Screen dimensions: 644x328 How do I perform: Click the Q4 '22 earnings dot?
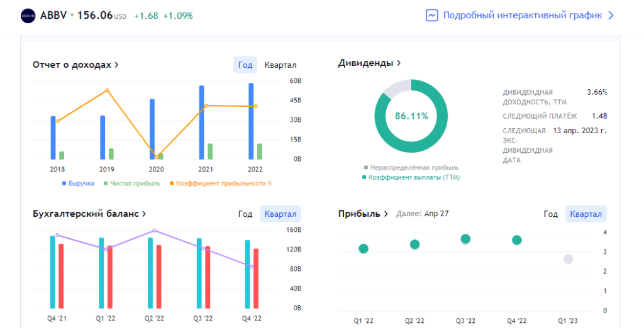[517, 240]
